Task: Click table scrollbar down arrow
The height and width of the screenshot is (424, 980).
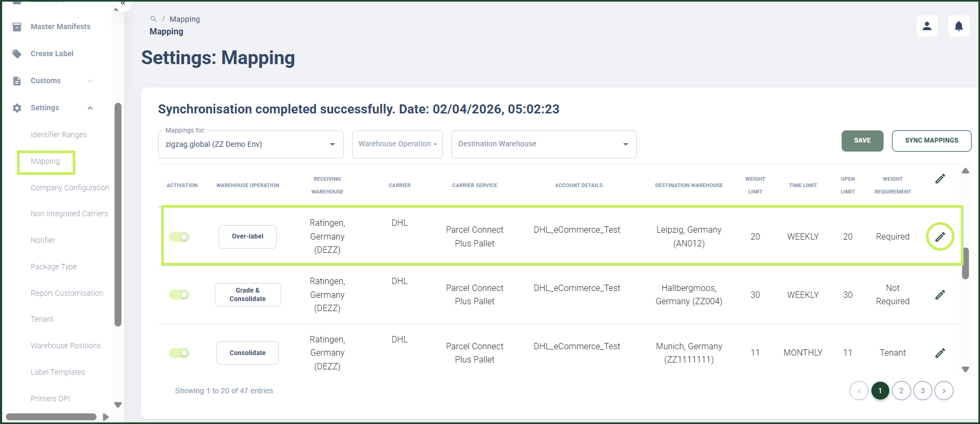Action: tap(966, 369)
